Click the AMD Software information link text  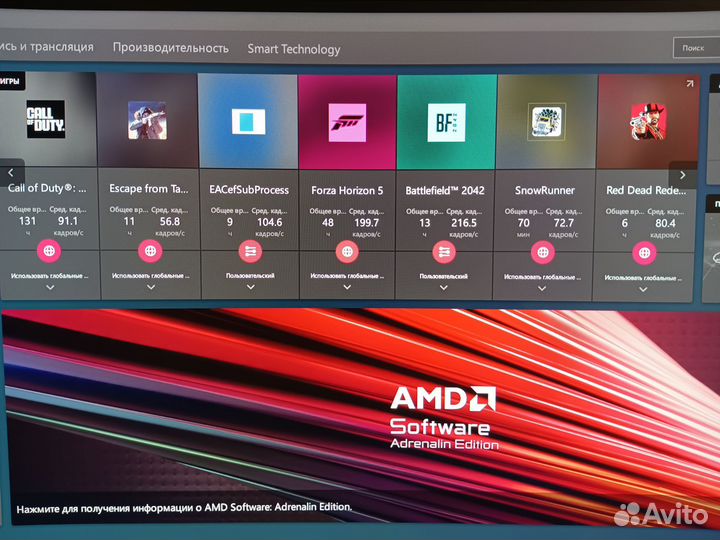click(184, 507)
